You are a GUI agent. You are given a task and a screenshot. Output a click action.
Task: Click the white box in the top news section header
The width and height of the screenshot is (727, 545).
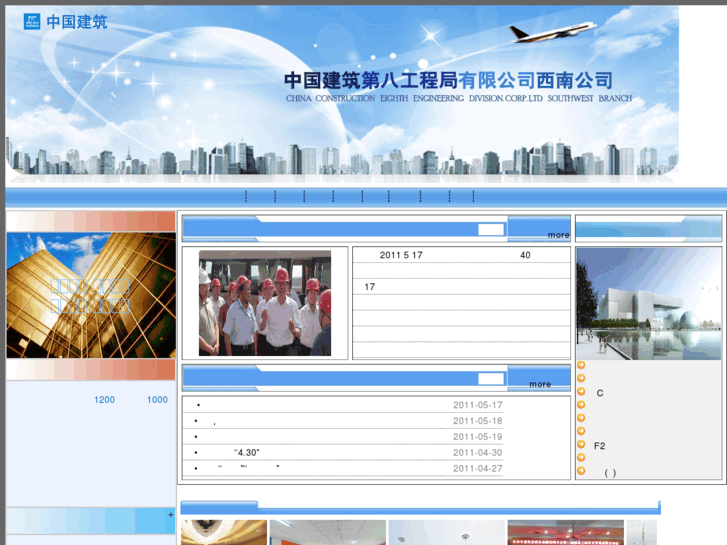tap(491, 229)
